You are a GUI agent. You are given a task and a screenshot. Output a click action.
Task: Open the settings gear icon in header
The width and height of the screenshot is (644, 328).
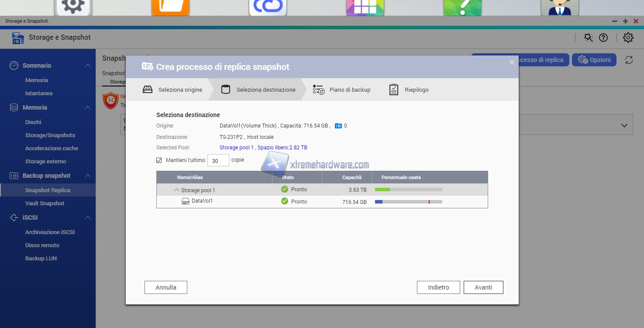[x=628, y=38]
